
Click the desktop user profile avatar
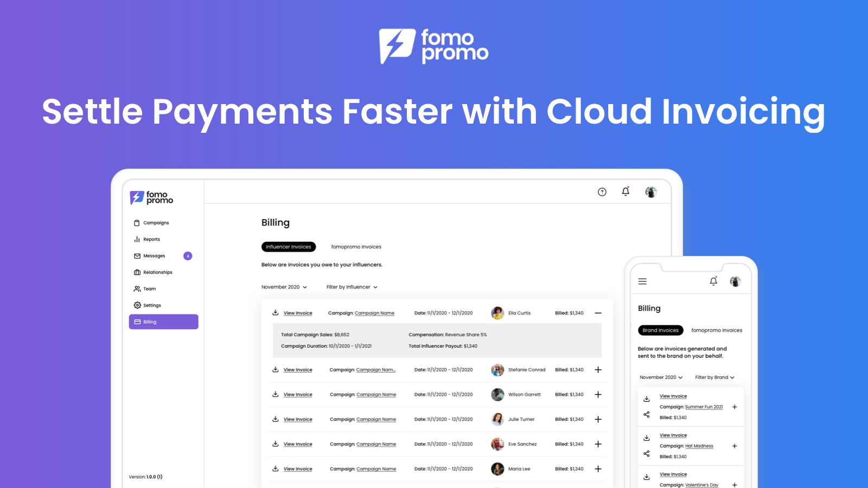click(x=651, y=192)
